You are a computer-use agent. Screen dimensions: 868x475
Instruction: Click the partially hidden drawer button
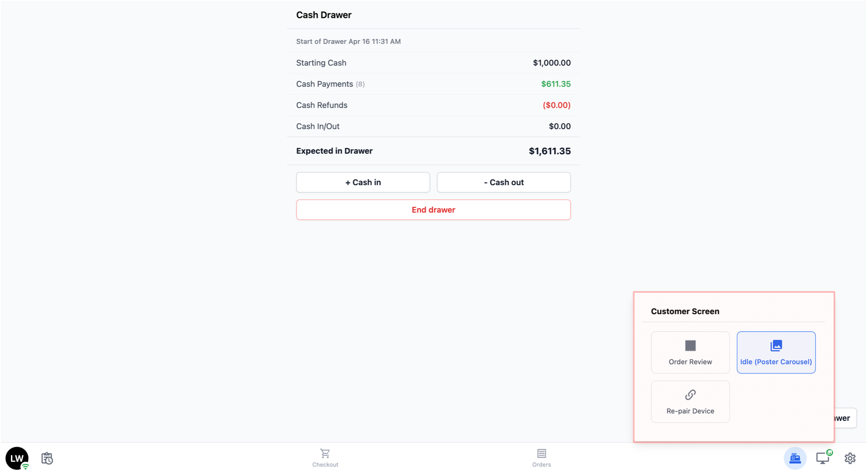[846, 418]
